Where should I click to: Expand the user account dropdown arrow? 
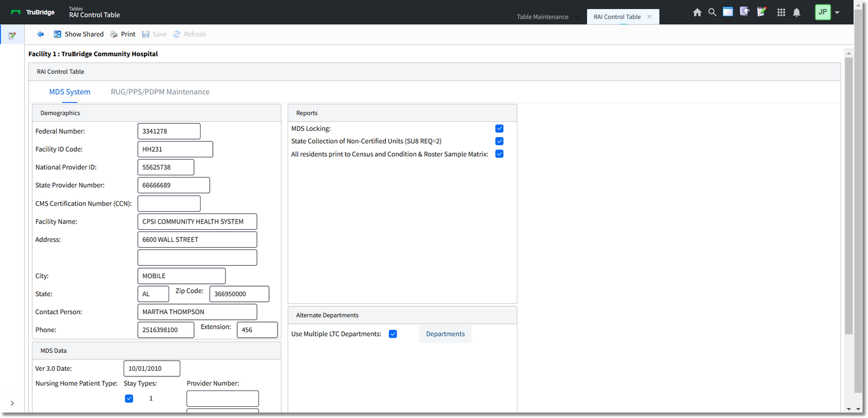tap(837, 12)
